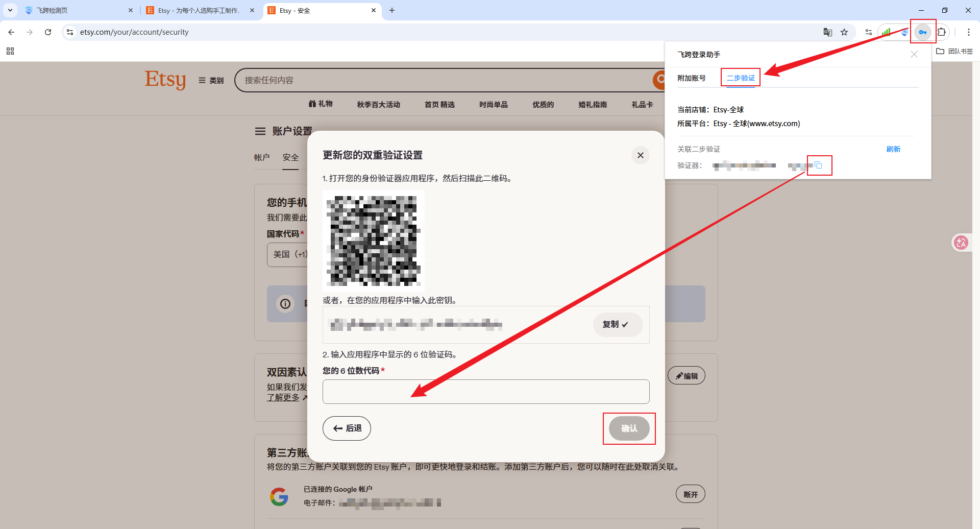
Task: Close the two-factor settings dialog
Action: (641, 155)
